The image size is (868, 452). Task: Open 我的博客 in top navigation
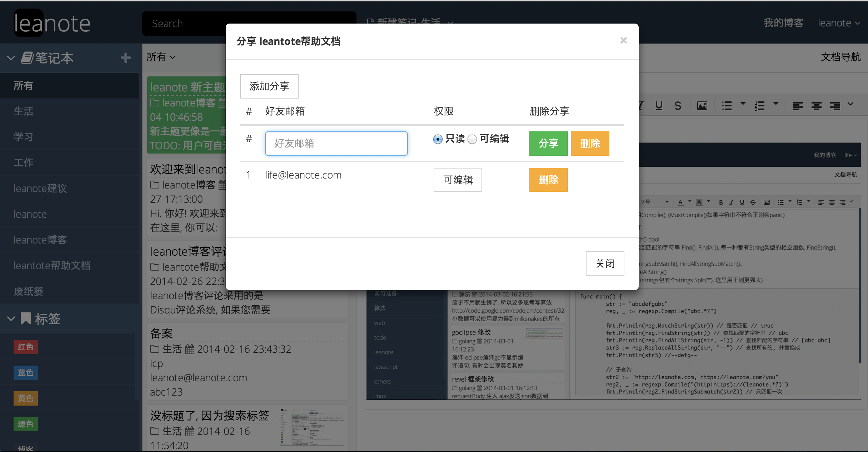pos(783,23)
